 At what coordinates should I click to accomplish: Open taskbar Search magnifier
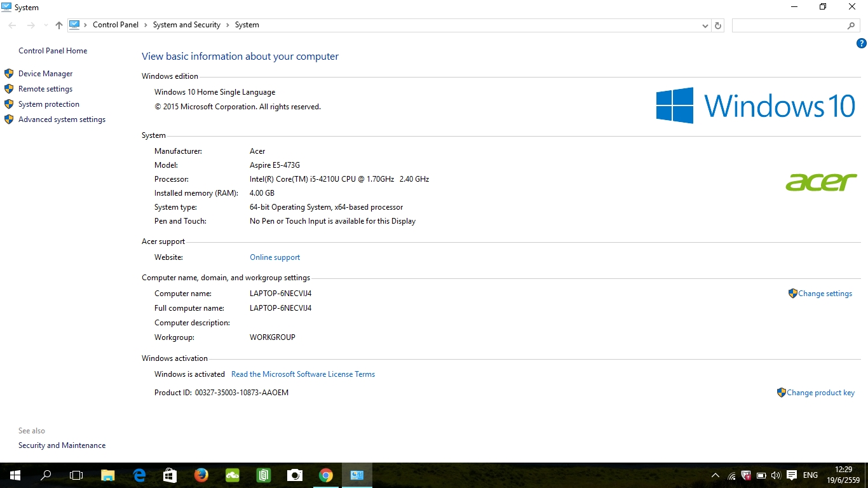(46, 475)
